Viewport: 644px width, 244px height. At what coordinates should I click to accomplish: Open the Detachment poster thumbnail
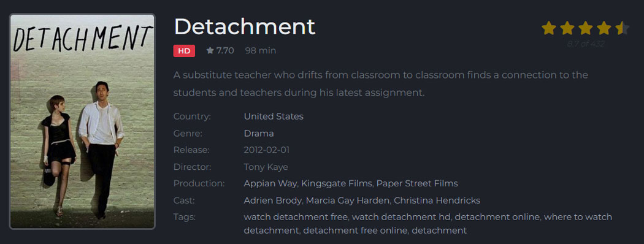pos(82,121)
